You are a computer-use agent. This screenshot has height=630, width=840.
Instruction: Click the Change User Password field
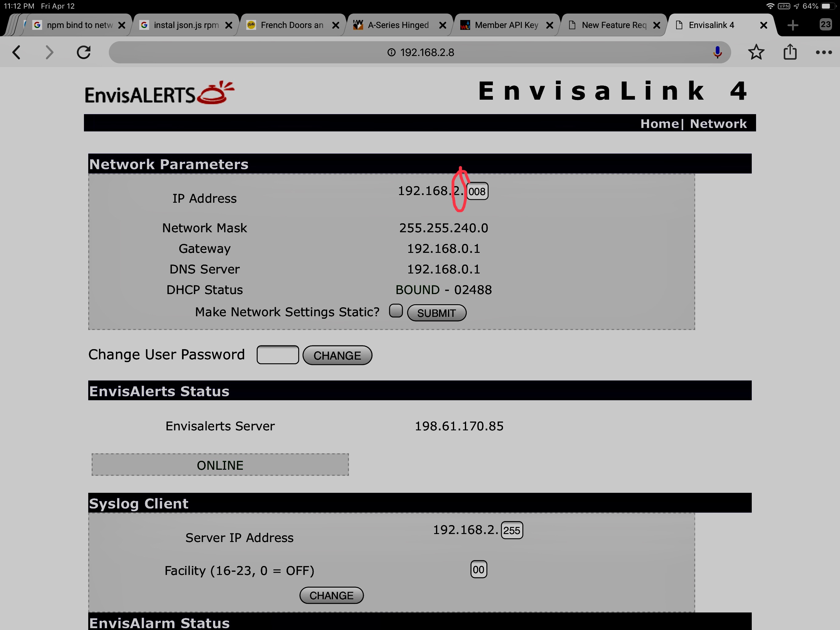[278, 355]
